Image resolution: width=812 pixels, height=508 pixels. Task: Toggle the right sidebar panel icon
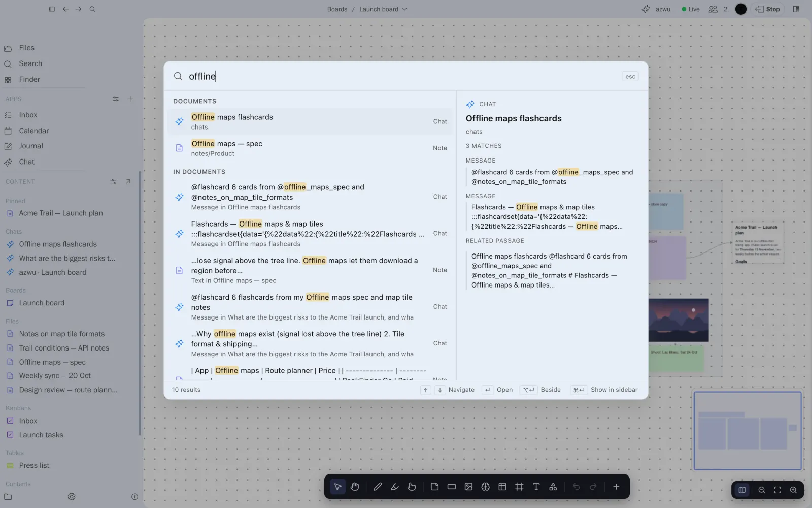coord(796,9)
